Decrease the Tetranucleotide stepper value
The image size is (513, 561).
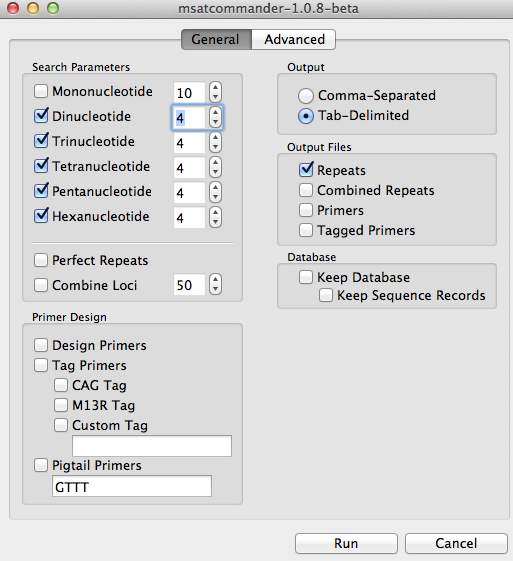[215, 172]
